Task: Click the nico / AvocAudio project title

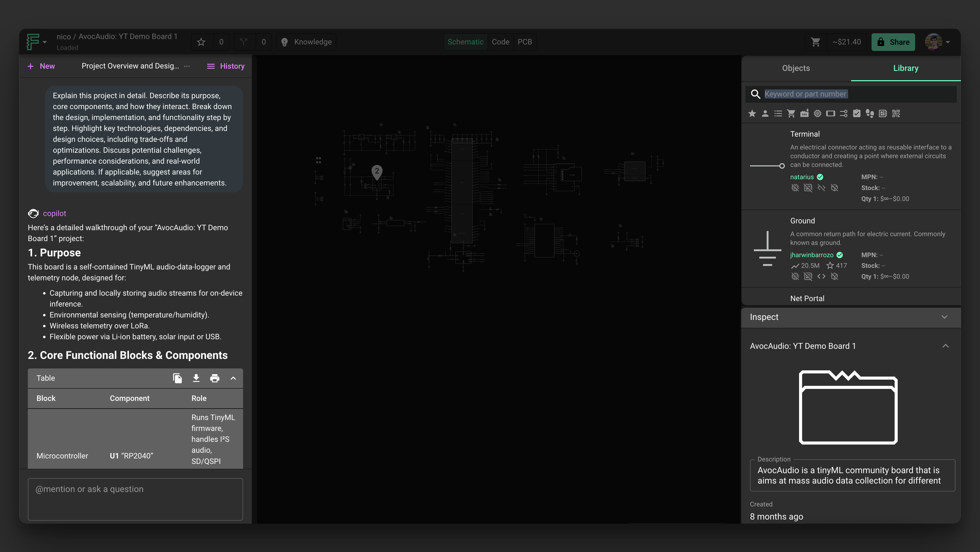Action: [x=117, y=37]
